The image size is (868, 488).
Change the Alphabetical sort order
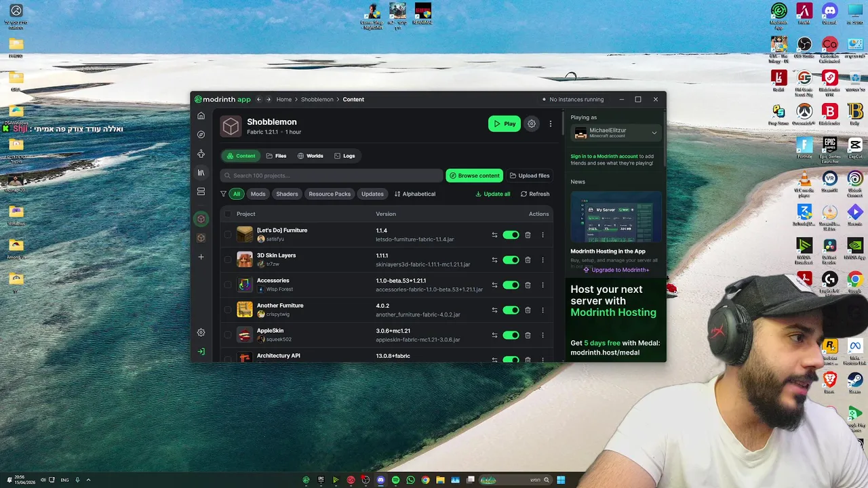coord(415,194)
